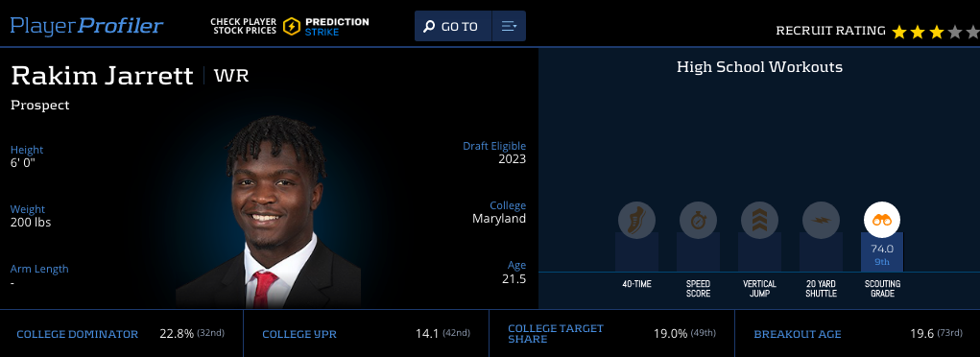Click the magnifier icon in GO TO
Screen dimensions: 980x357
(x=429, y=26)
